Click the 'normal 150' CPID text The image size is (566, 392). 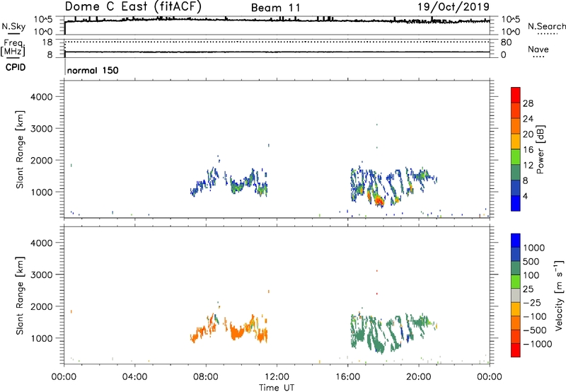point(93,70)
